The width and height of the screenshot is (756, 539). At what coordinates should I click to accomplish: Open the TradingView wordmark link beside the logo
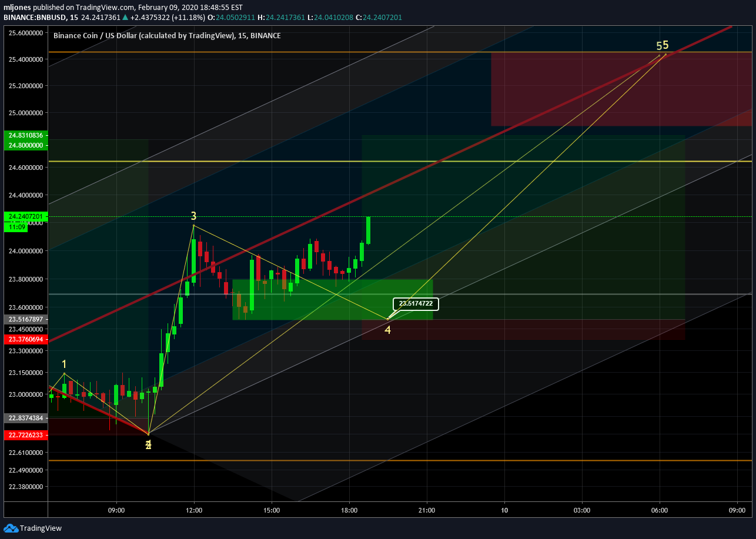(x=41, y=528)
